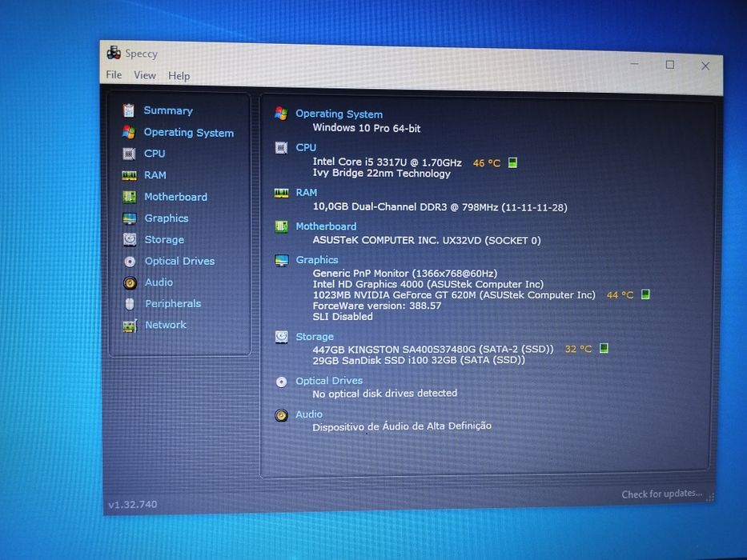Open the View menu
The width and height of the screenshot is (747, 560).
pos(145,75)
